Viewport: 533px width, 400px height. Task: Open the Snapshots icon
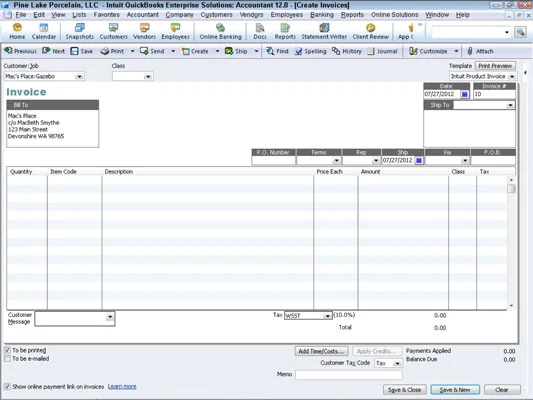coord(80,31)
